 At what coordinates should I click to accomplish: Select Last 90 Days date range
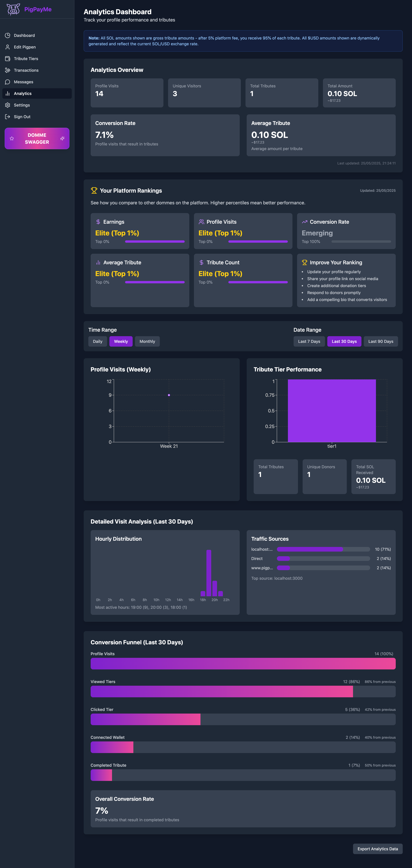coord(381,341)
